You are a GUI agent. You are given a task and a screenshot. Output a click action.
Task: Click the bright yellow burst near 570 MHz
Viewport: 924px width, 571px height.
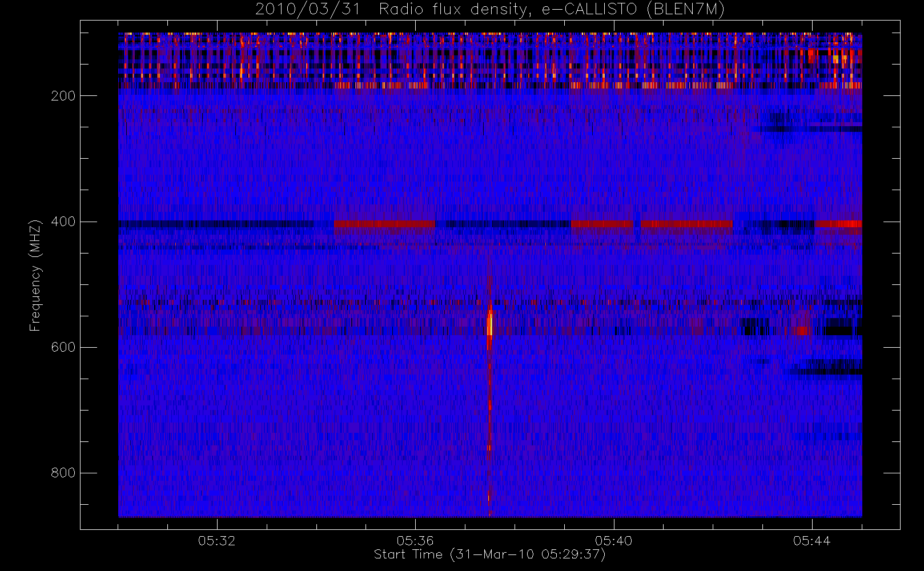(489, 324)
